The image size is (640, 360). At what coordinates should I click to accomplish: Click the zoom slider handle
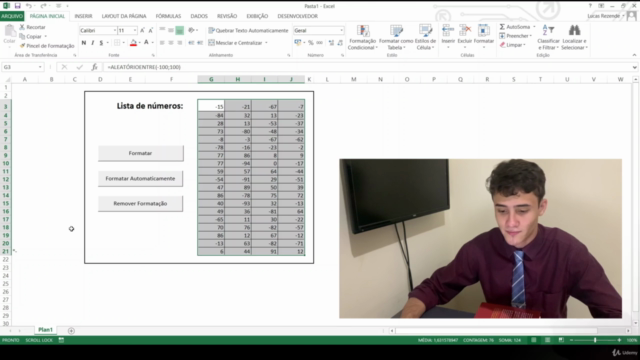click(595, 340)
